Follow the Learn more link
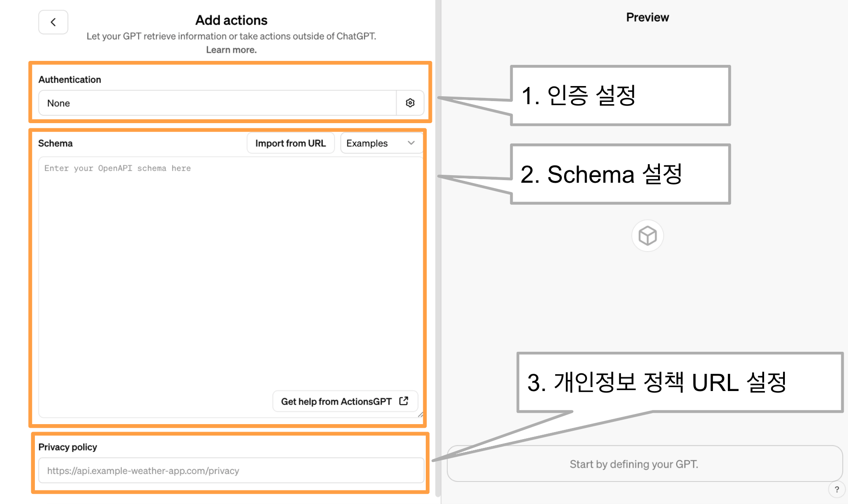Image resolution: width=848 pixels, height=504 pixels. [231, 50]
